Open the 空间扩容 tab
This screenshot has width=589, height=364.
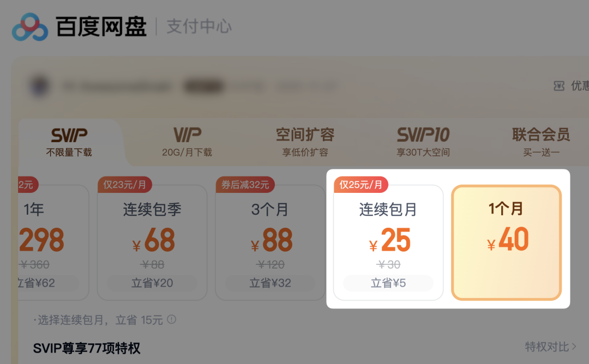coord(305,143)
